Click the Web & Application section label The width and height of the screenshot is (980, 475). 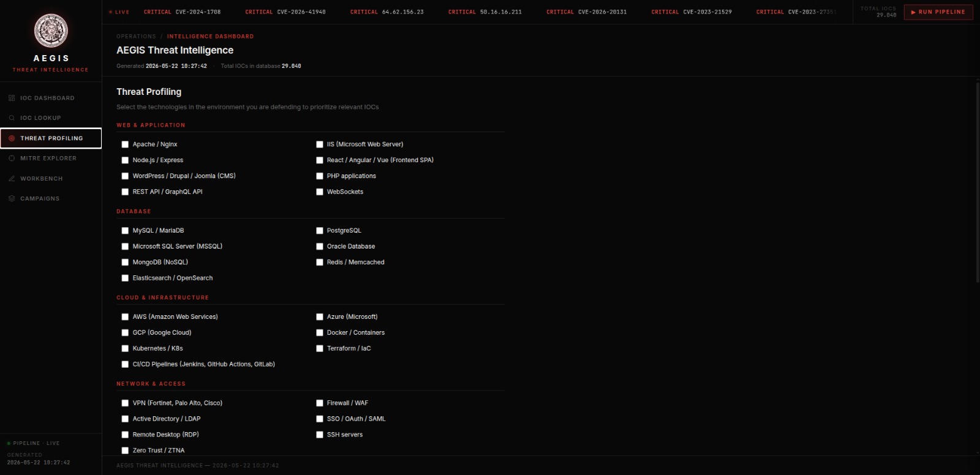click(151, 125)
